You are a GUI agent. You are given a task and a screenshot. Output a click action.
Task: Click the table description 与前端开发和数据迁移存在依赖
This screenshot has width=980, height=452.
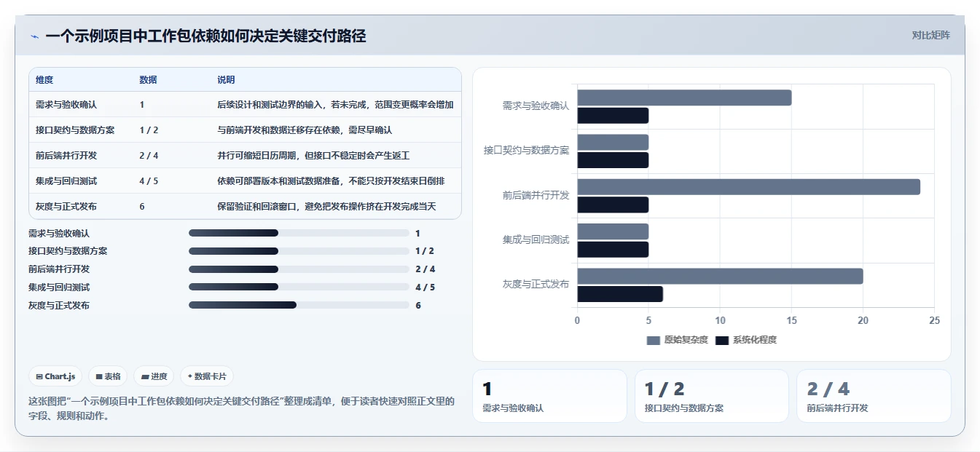click(305, 130)
